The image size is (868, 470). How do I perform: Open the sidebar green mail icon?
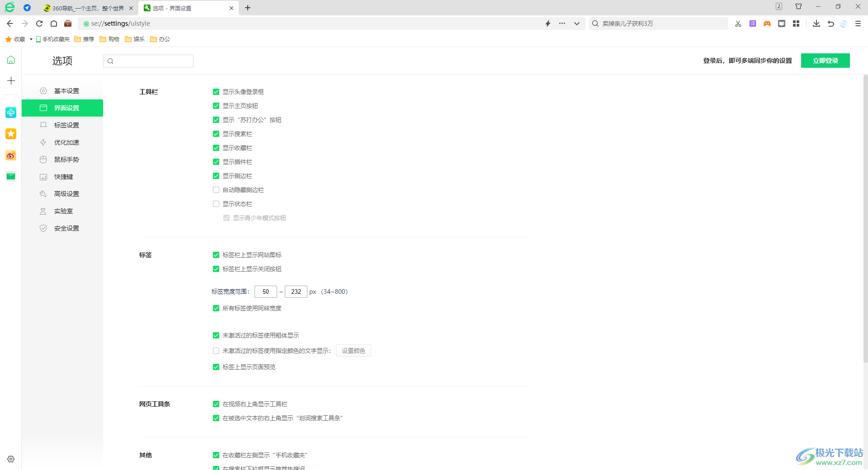click(11, 176)
